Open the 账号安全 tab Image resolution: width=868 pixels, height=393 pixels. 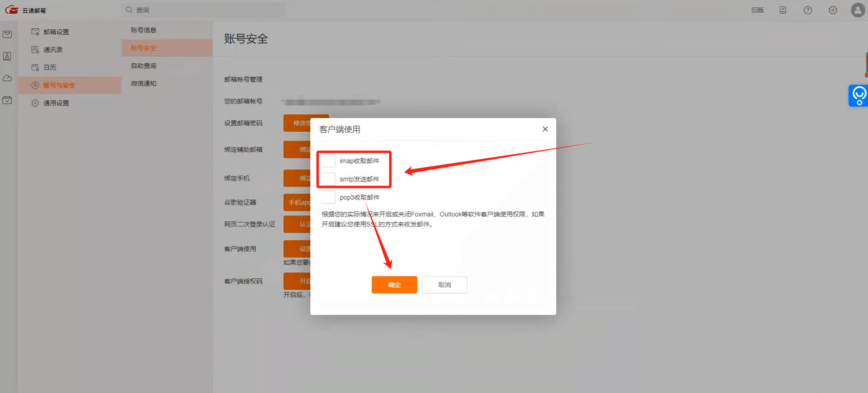[x=167, y=48]
